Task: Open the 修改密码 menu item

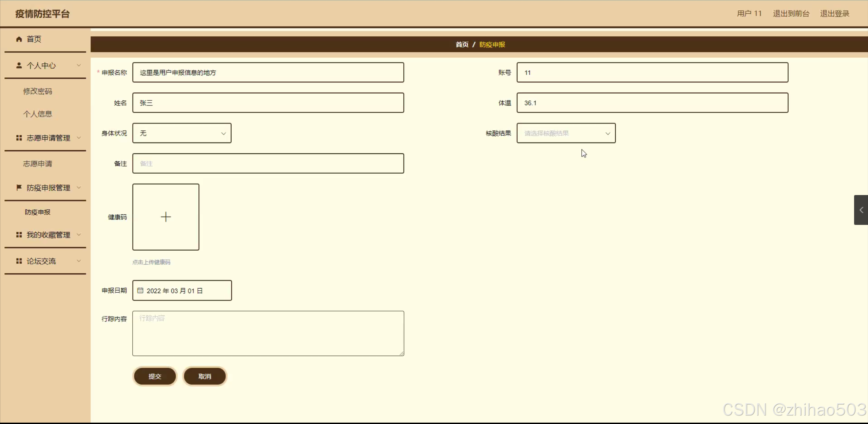Action: click(38, 91)
